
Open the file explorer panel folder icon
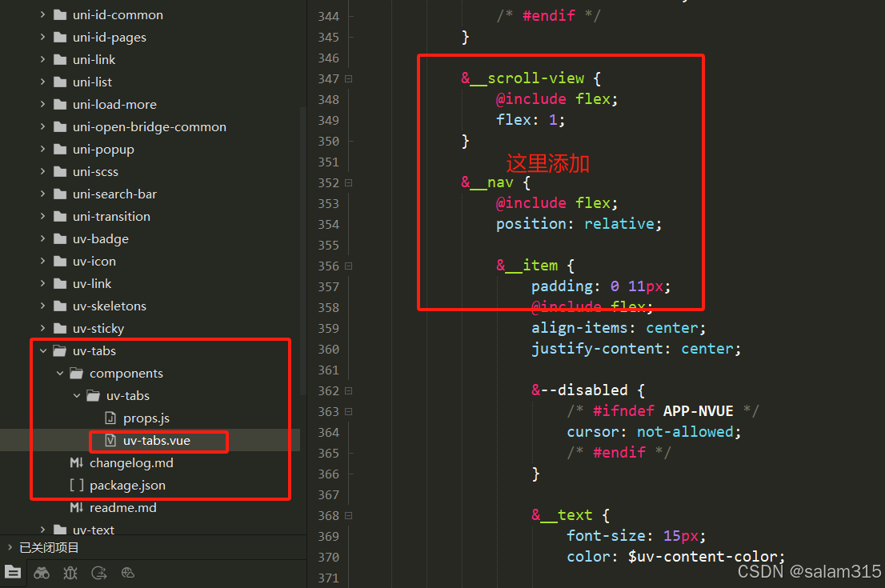pyautogui.click(x=13, y=573)
